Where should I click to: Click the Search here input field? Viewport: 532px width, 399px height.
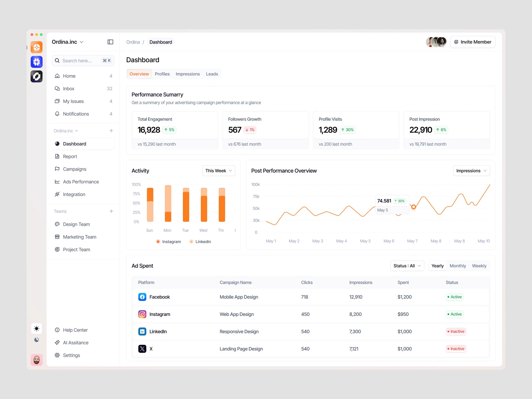(x=83, y=61)
